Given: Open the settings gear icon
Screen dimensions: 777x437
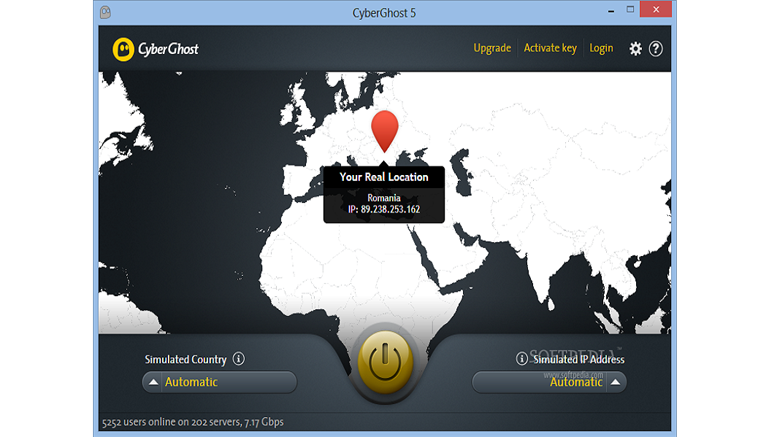Looking at the screenshot, I should (635, 49).
